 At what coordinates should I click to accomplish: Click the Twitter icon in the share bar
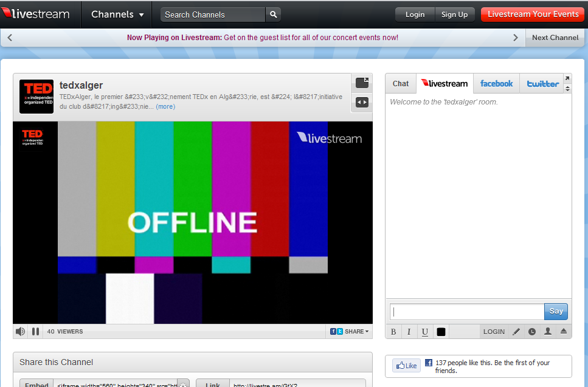pos(340,332)
